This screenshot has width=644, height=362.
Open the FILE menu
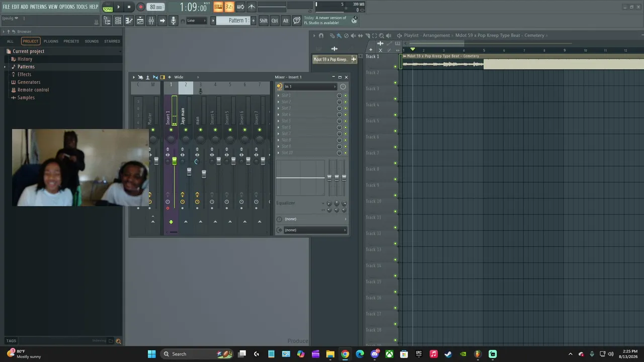[x=6, y=7]
